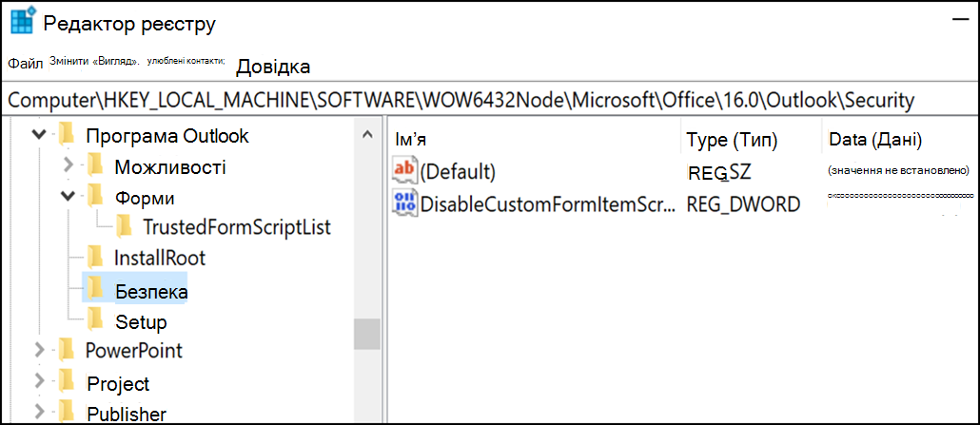Image resolution: width=980 pixels, height=425 pixels.
Task: Select the Project key label
Action: pos(118,383)
